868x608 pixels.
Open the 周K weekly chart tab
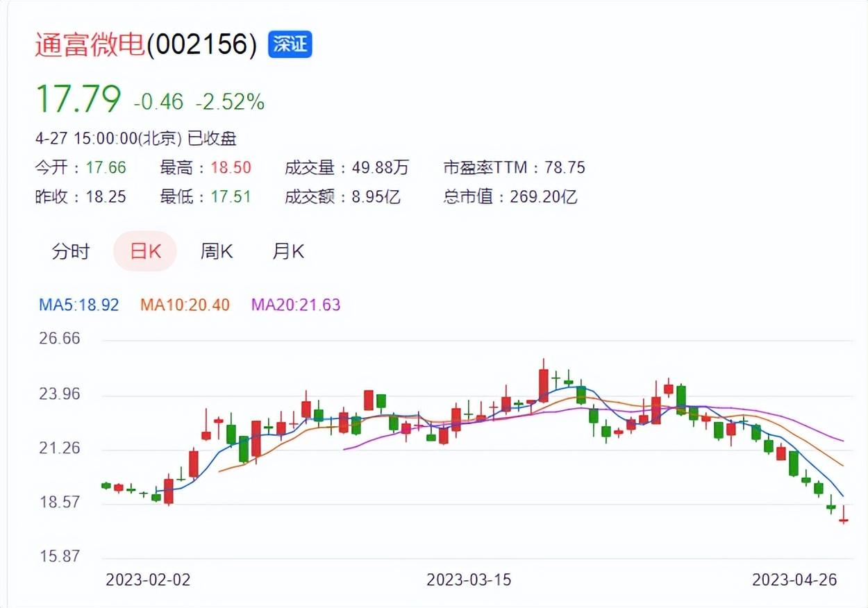click(x=217, y=251)
